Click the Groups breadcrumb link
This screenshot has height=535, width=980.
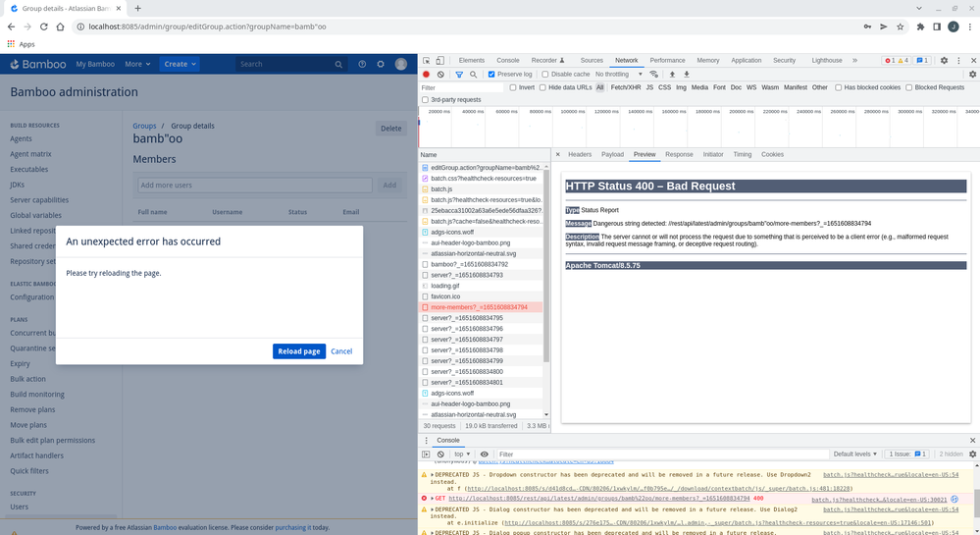click(144, 126)
